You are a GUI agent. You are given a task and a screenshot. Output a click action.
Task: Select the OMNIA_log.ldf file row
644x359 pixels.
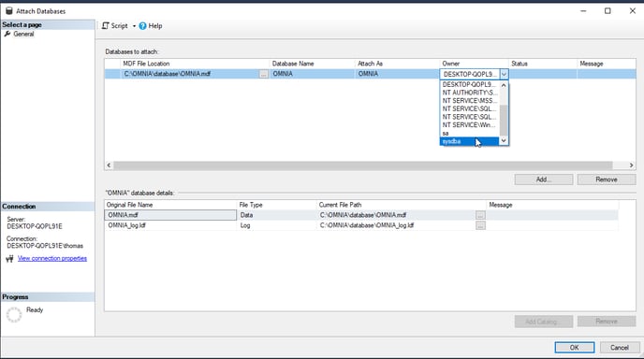pos(170,225)
